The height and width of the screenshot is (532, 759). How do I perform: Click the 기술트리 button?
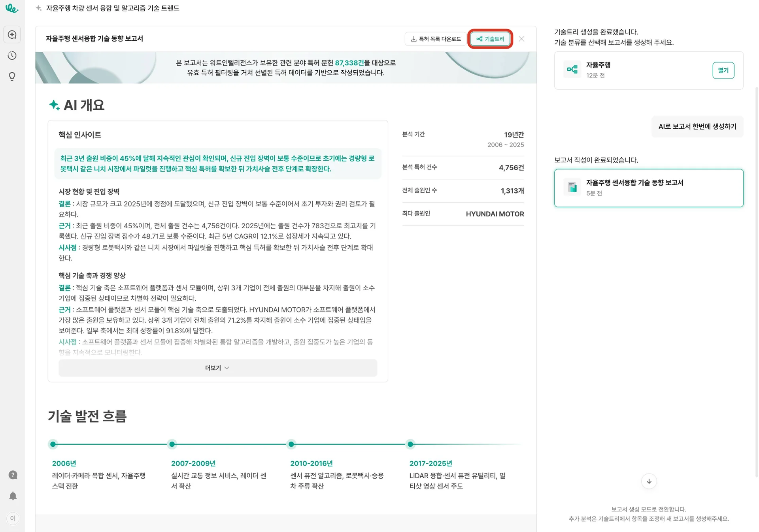[490, 39]
